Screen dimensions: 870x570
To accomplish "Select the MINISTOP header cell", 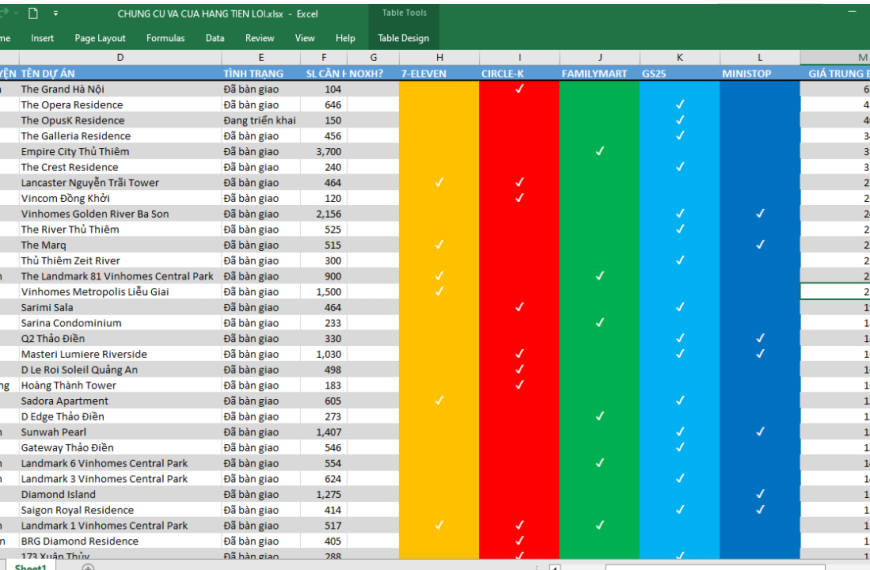I will [x=760, y=73].
